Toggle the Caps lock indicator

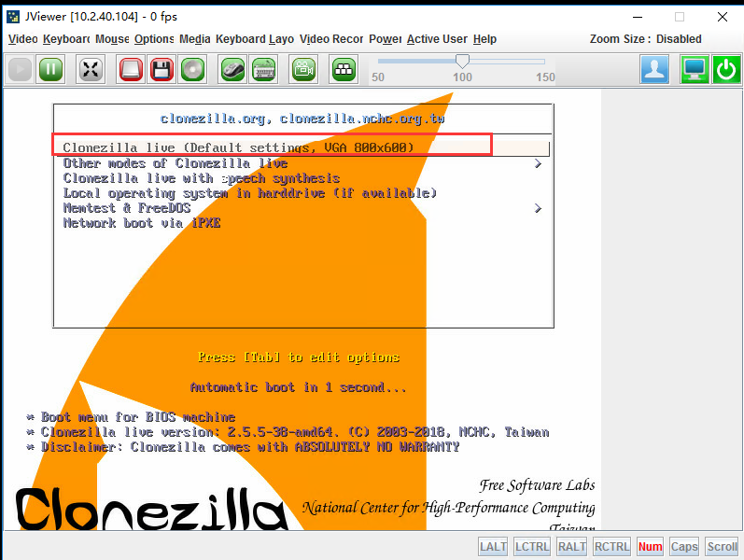[684, 547]
